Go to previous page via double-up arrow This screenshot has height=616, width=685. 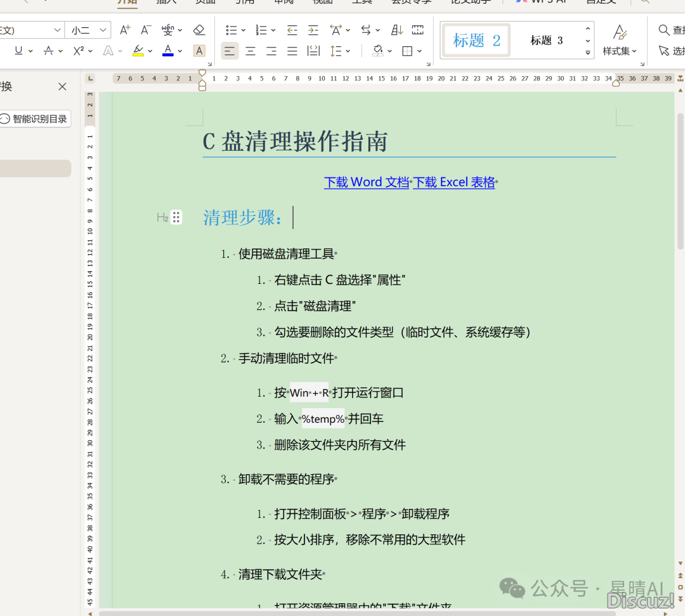(x=680, y=576)
